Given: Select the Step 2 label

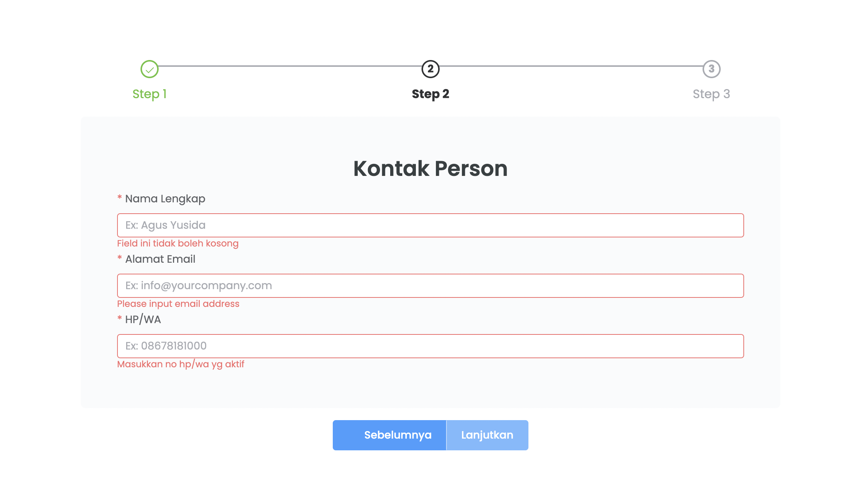Looking at the screenshot, I should (431, 94).
